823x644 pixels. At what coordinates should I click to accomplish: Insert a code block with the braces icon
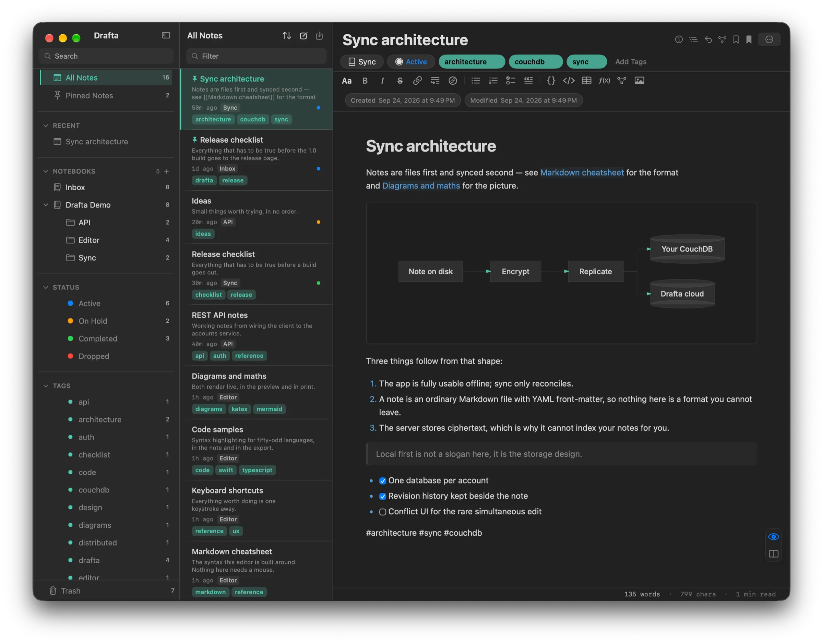(551, 81)
